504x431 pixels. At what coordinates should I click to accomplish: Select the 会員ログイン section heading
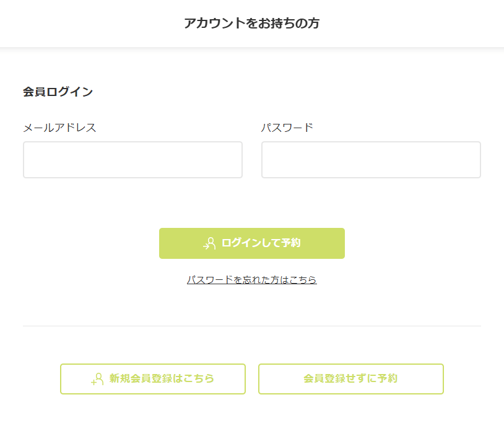tap(58, 92)
